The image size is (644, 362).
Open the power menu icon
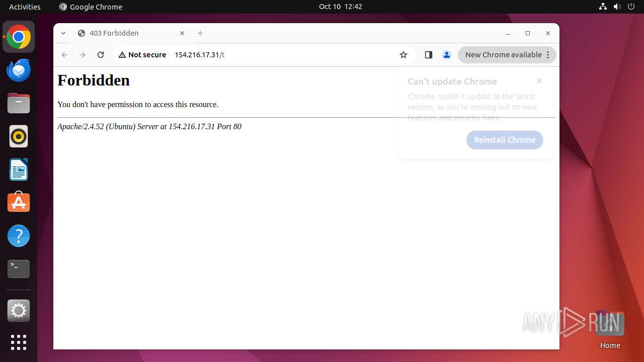(x=631, y=7)
